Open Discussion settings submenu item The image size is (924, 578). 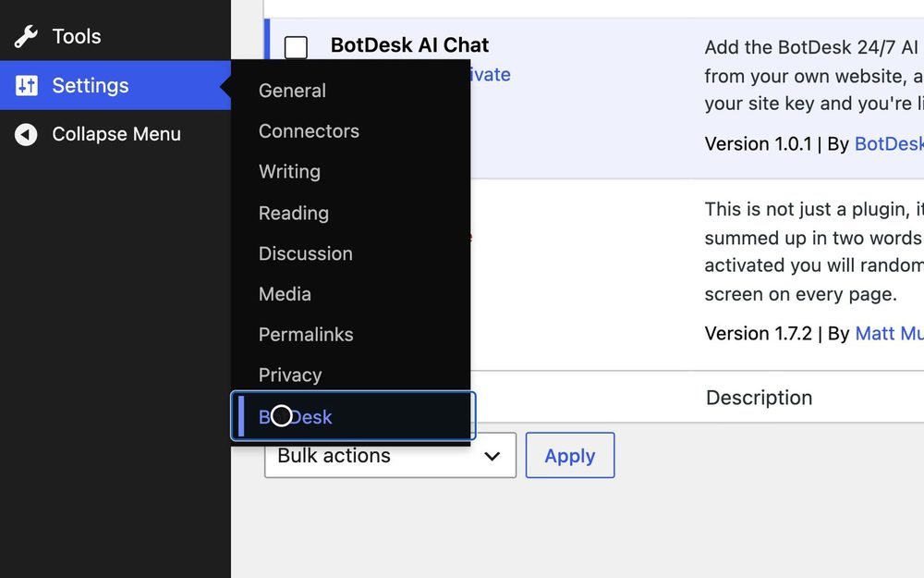pyautogui.click(x=305, y=253)
